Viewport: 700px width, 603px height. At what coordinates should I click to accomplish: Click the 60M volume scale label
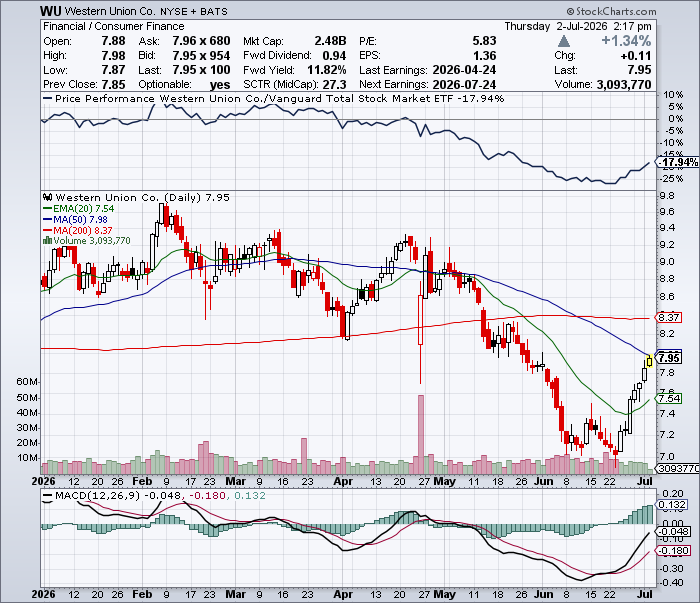tap(27, 382)
